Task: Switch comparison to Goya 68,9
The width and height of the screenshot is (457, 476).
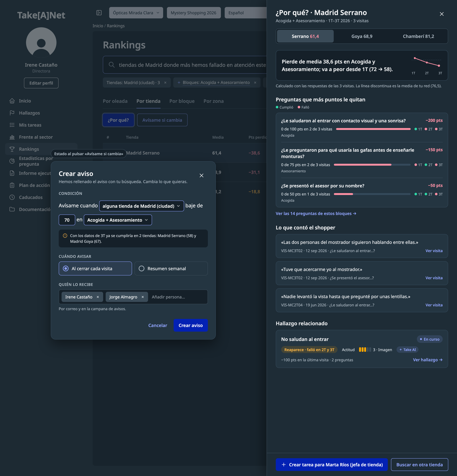Action: coord(362,36)
